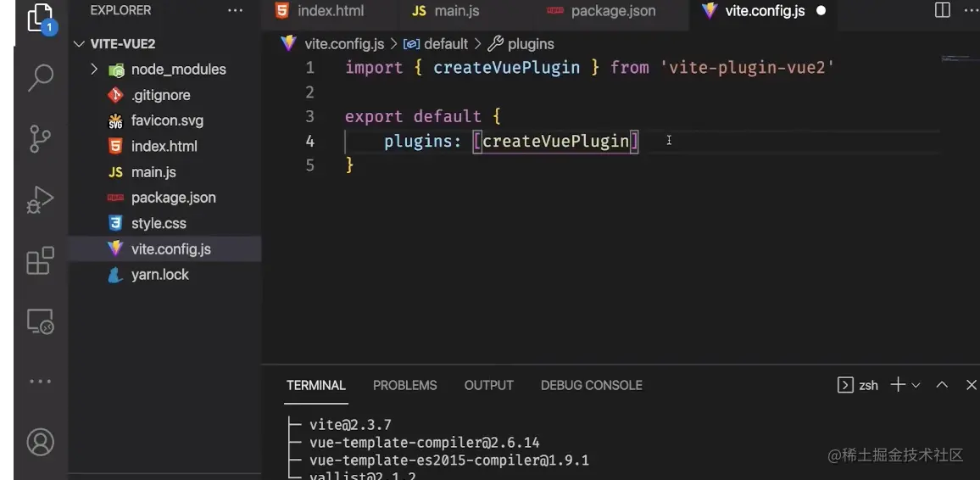Open the terminal launch profile dropdown arrow
The height and width of the screenshot is (480, 980).
click(916, 385)
